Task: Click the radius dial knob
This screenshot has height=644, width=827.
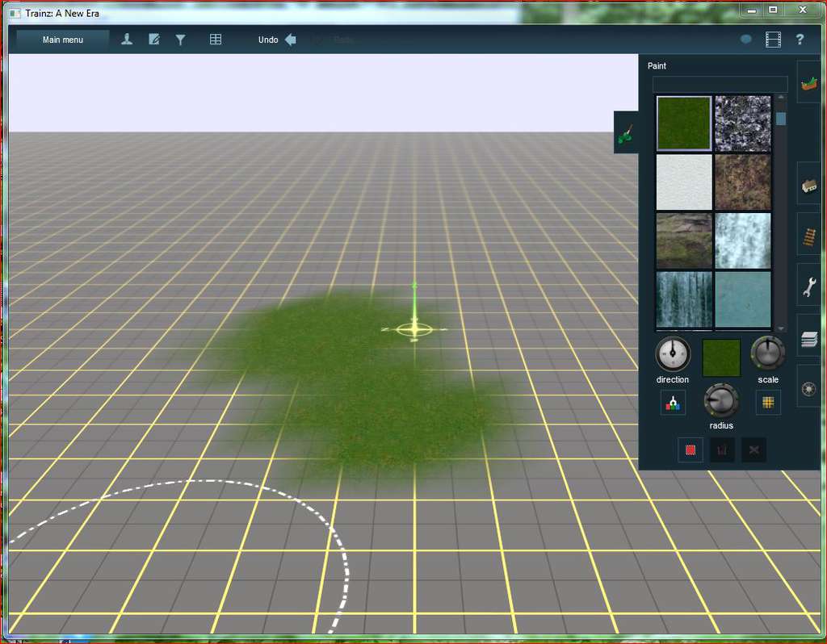Action: click(x=720, y=400)
